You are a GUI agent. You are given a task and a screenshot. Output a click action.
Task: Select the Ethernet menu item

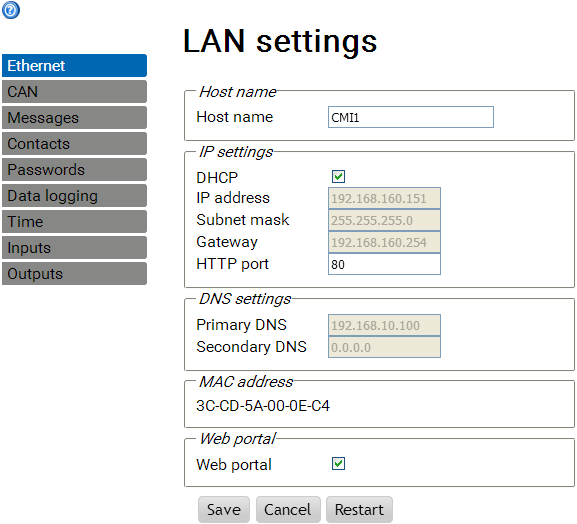click(x=74, y=66)
